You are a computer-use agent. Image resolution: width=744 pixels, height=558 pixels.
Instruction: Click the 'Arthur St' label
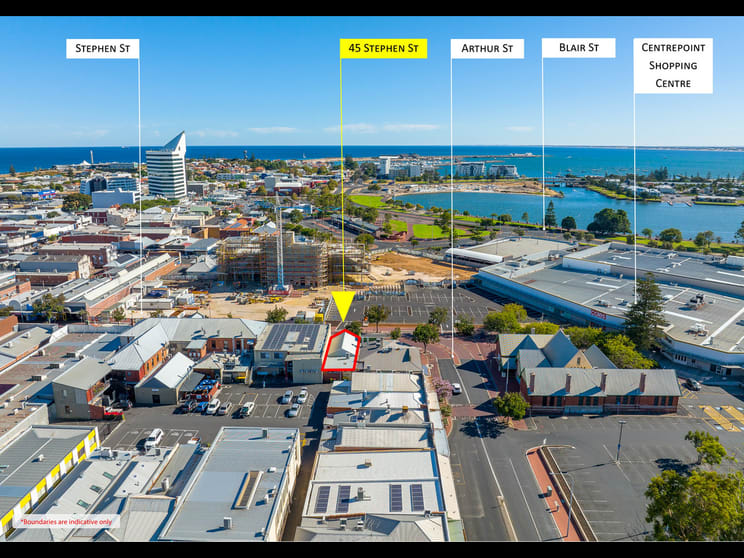[487, 48]
